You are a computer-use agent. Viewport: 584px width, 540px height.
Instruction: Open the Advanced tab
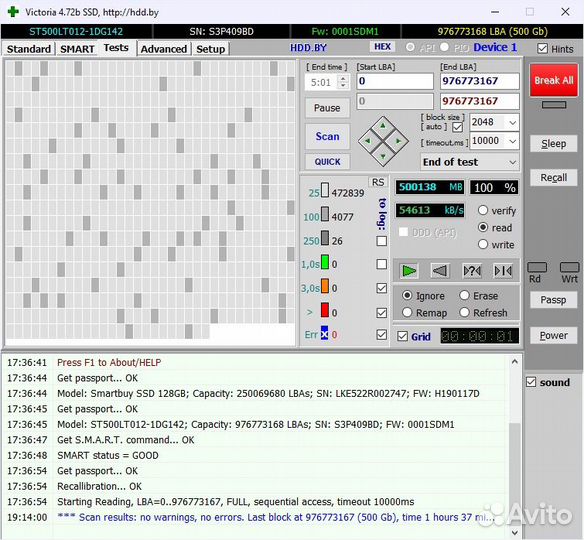pos(164,49)
